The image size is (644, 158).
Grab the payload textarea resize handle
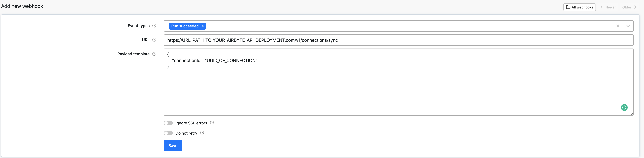tap(632, 114)
